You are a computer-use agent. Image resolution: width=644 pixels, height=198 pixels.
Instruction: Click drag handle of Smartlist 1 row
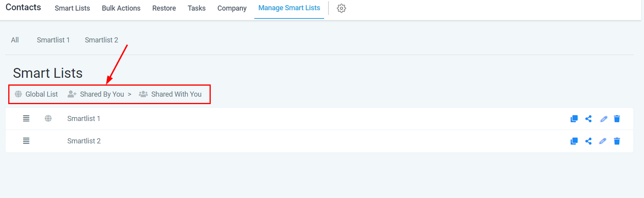coord(26,118)
